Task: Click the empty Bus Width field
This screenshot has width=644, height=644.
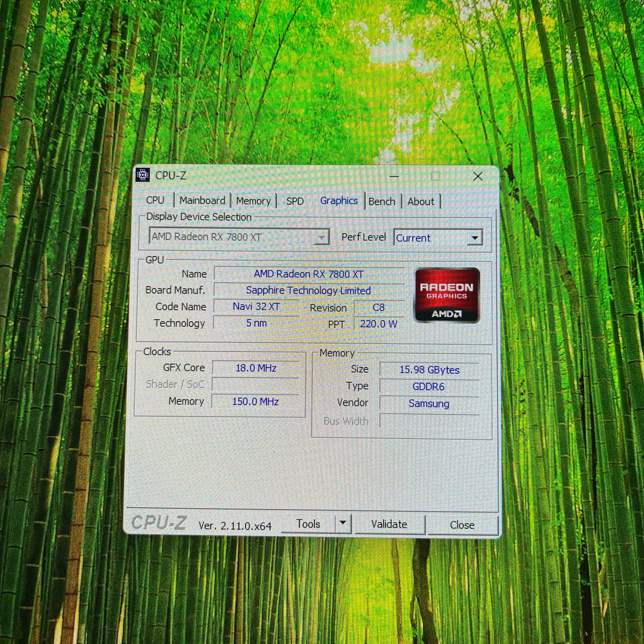Action: (429, 421)
